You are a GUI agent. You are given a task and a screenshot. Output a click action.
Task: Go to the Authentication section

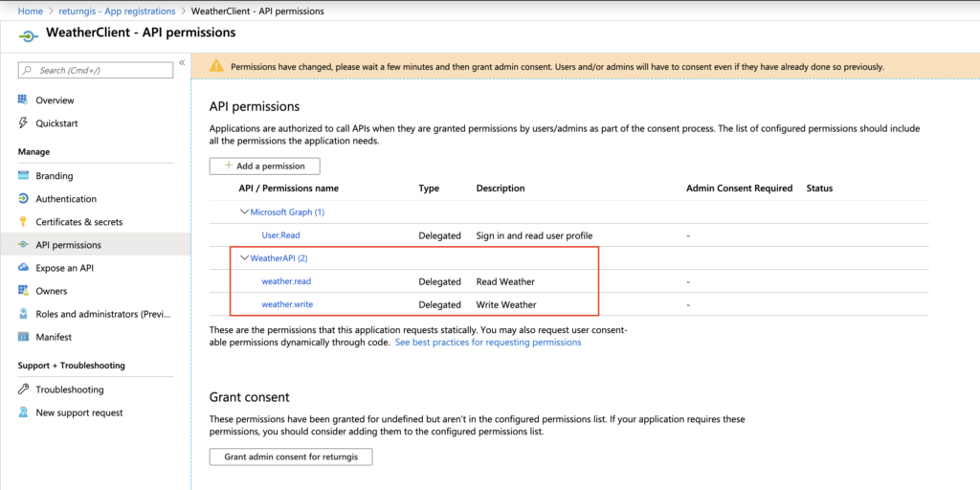pyautogui.click(x=66, y=199)
